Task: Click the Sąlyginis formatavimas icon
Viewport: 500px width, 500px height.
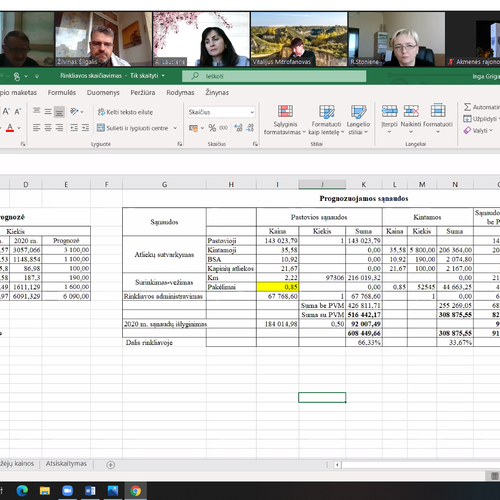Action: click(x=285, y=111)
